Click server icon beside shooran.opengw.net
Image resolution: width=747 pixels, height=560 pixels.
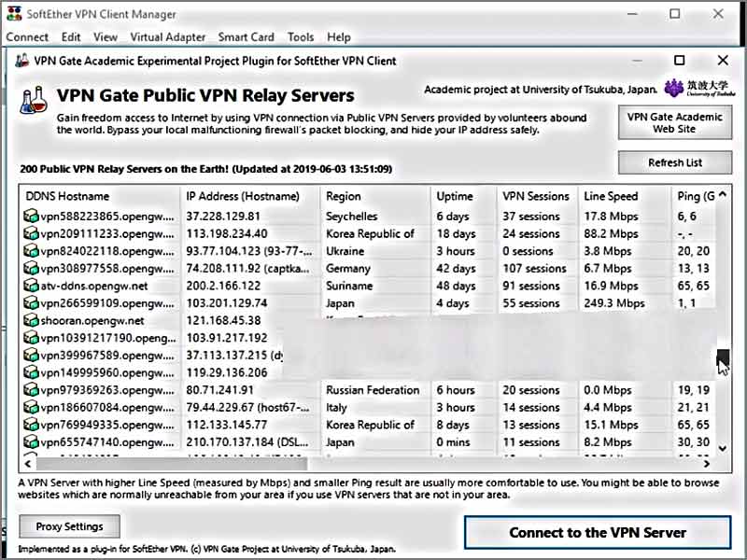(x=31, y=320)
